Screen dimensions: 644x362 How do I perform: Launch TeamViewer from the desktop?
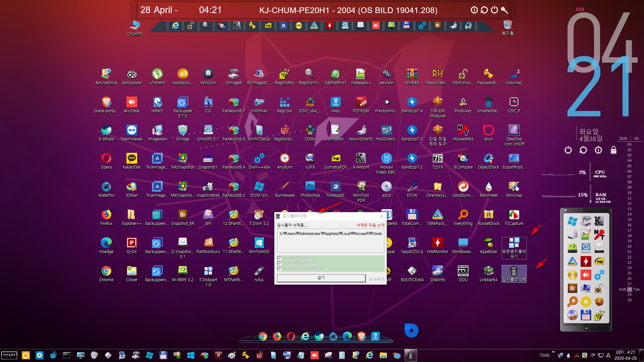131,133
